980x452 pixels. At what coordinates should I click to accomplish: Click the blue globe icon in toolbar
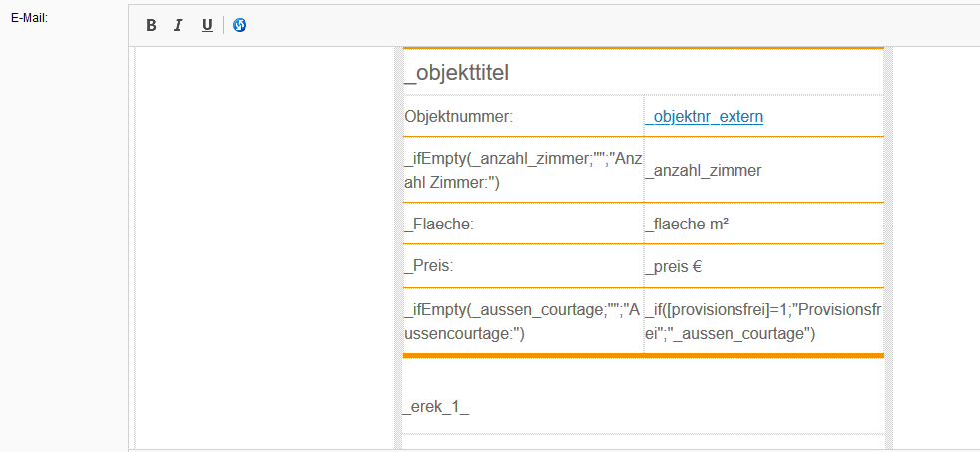240,25
